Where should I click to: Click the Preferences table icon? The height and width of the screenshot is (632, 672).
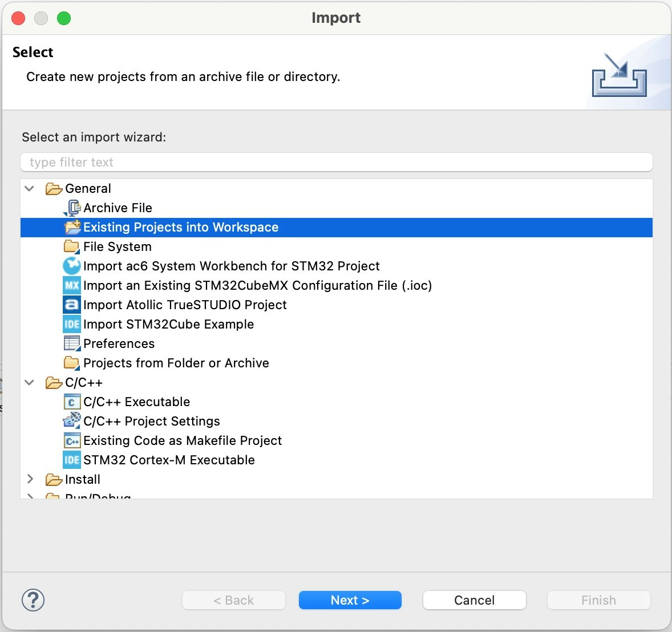pos(71,343)
